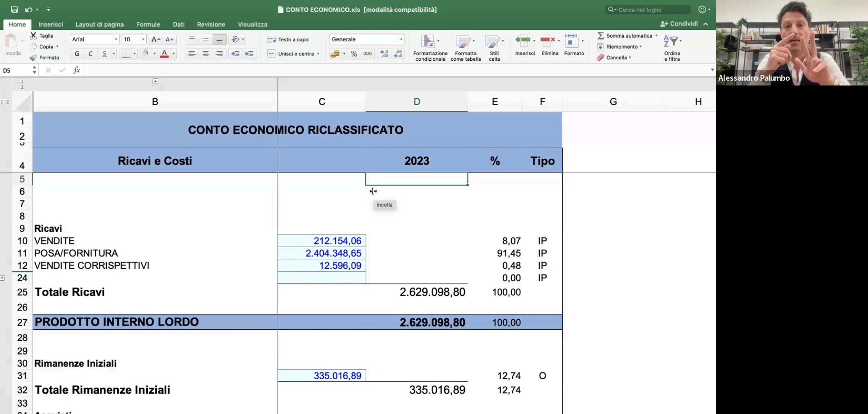The height and width of the screenshot is (414, 868).
Task: Open the Inserisci ribbon tab
Action: 51,24
